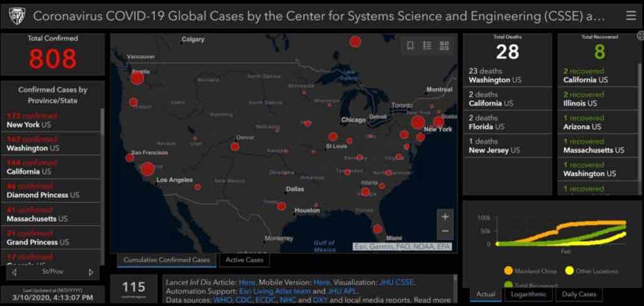This screenshot has width=644, height=306.
Task: Click the yellow Other Locations legend swatch
Action: [x=569, y=271]
